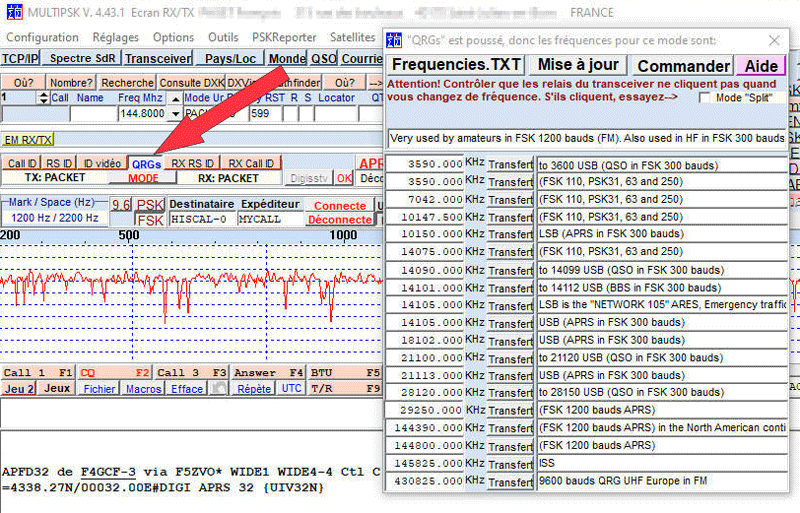The image size is (800, 513).
Task: Select the 9.6 baud option
Action: pyautogui.click(x=121, y=205)
